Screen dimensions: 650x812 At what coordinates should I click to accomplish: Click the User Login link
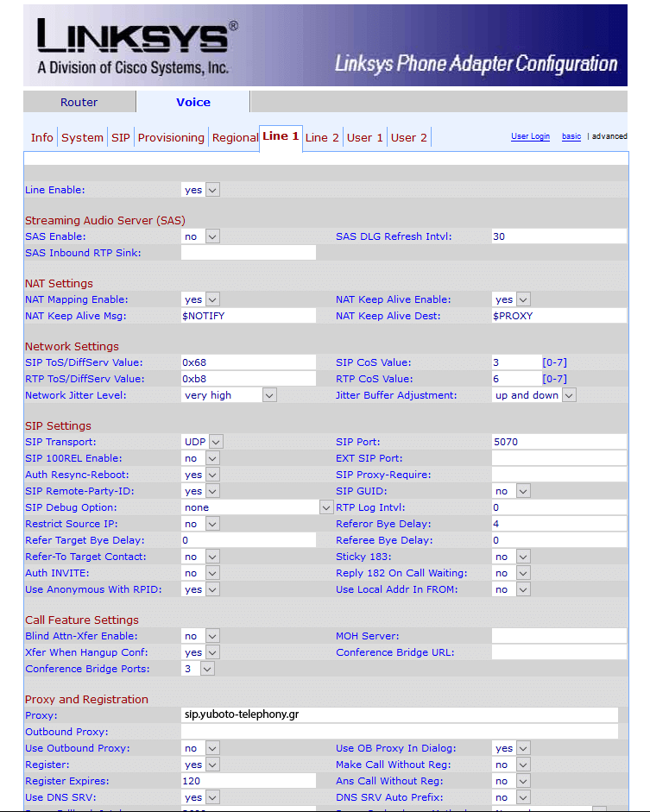point(530,136)
